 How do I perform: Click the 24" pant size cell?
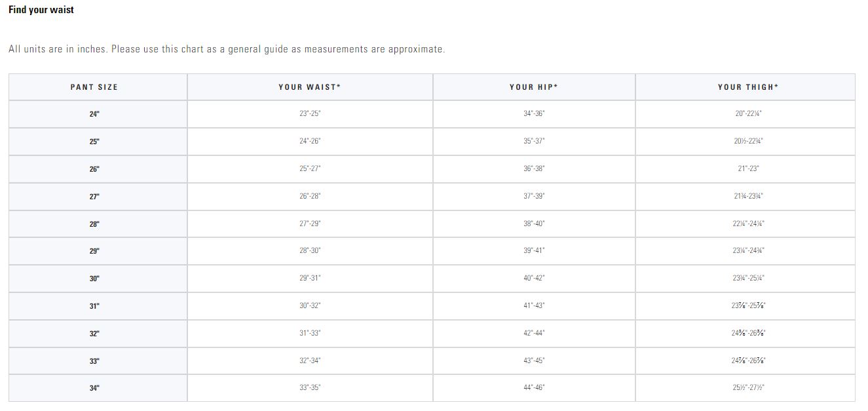click(x=94, y=114)
